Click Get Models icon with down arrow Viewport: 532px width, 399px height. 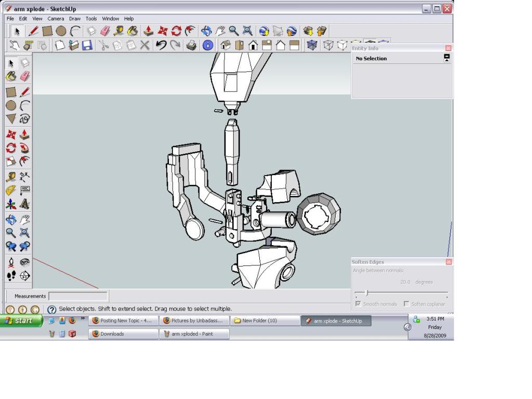pyautogui.click(x=308, y=31)
